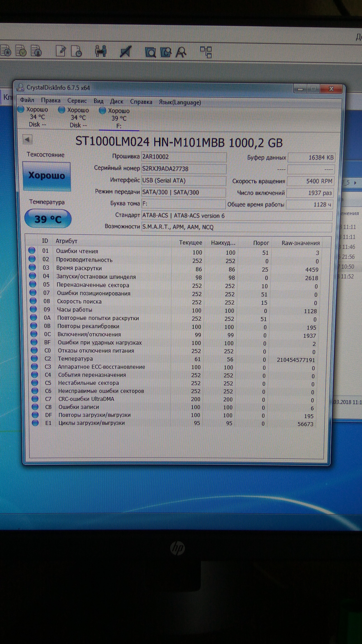Open the Язык(Language) menu
Image resolution: width=362 pixels, height=644 pixels.
pyautogui.click(x=180, y=102)
